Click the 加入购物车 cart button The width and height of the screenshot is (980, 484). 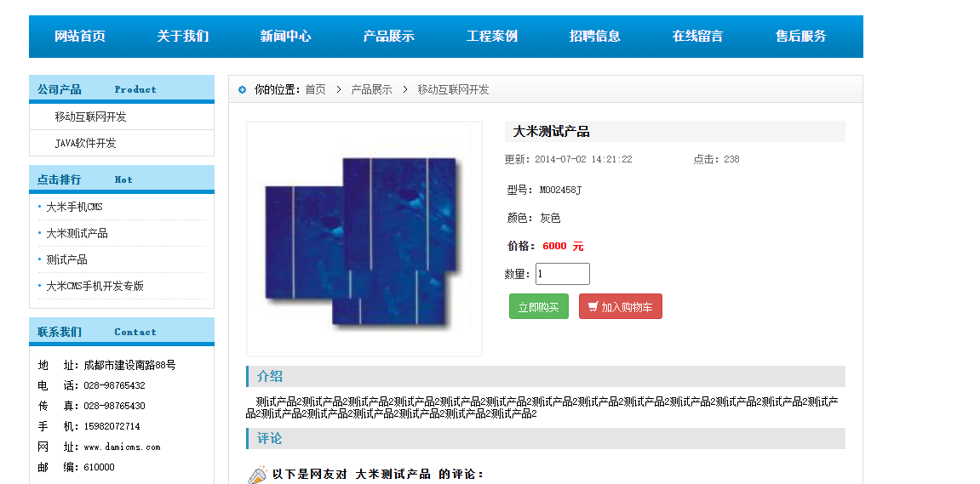[x=620, y=306]
